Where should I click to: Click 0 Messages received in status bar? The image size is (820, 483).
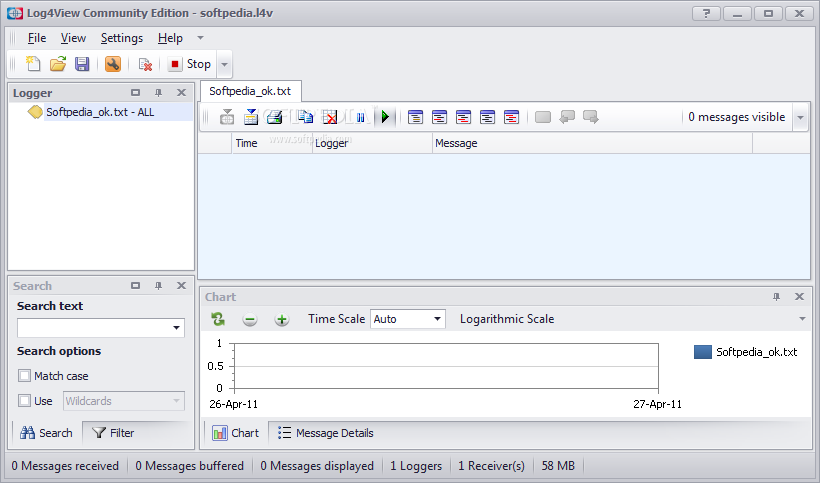65,466
